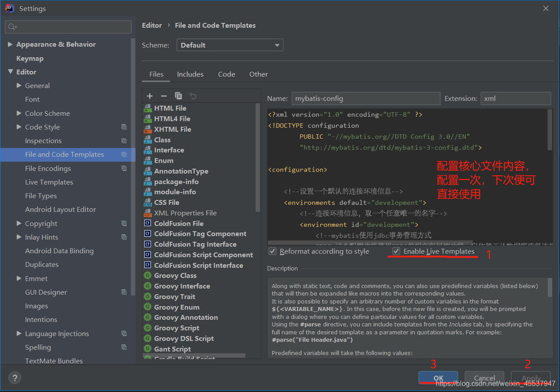Expand the General tree node
This screenshot has width=560, height=392.
pos(19,85)
